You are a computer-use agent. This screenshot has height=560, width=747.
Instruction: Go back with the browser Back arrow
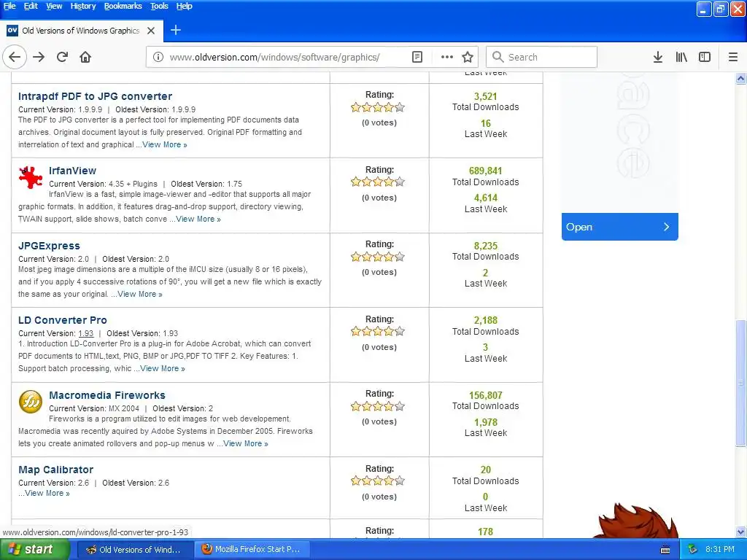[x=15, y=57]
